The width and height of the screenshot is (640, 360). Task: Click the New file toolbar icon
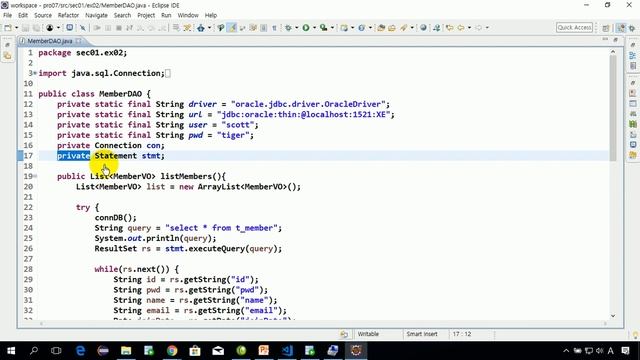(x=8, y=28)
